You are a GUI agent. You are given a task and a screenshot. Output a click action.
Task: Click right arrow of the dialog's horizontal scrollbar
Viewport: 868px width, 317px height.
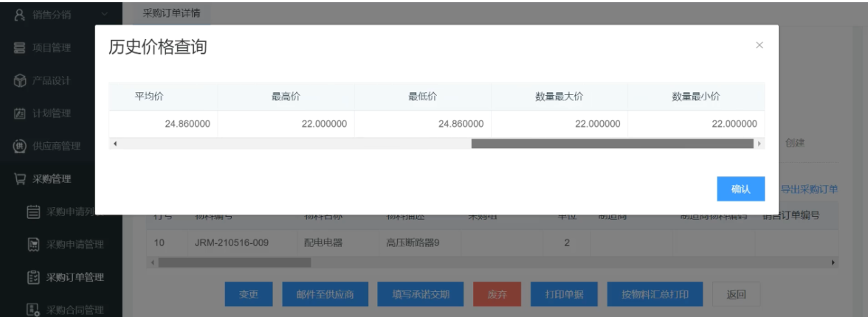[759, 144]
